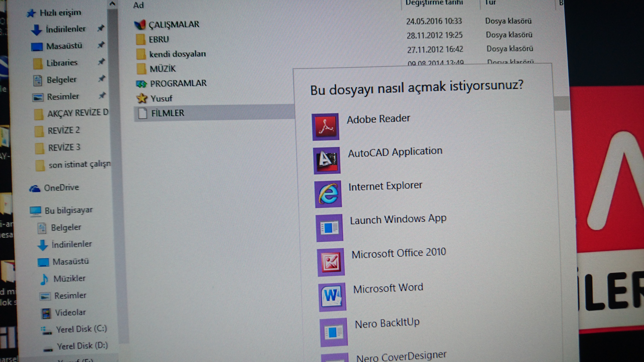Open Hızlı erişim quick access
The width and height of the screenshot is (644, 362).
click(60, 13)
